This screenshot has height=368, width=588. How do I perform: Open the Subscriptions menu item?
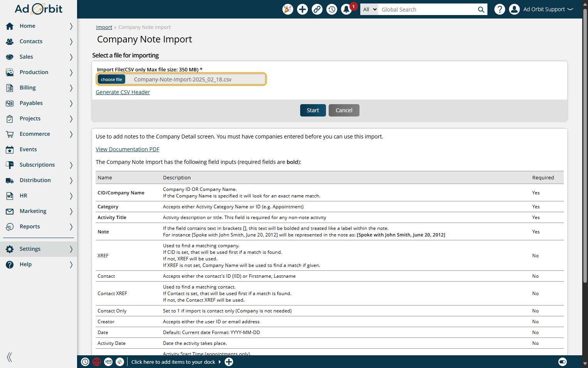click(x=39, y=165)
